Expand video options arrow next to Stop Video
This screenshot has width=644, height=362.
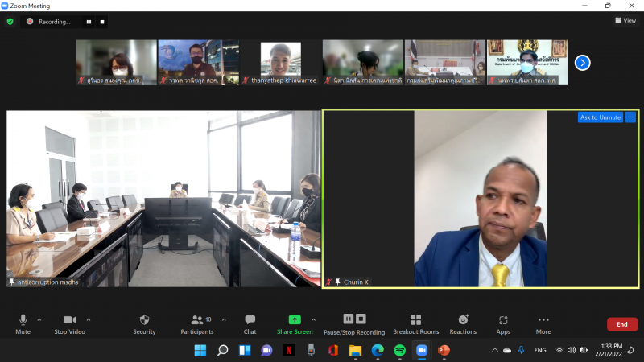(x=89, y=319)
